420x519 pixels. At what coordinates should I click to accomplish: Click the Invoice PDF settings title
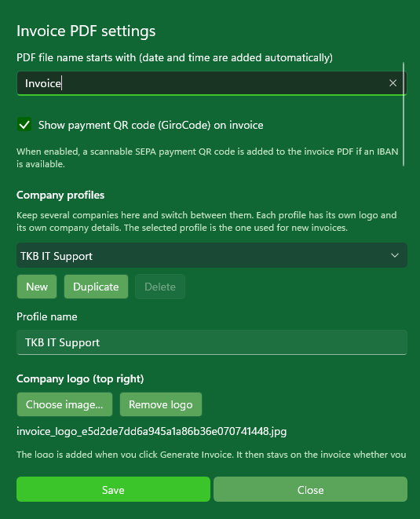click(x=86, y=31)
